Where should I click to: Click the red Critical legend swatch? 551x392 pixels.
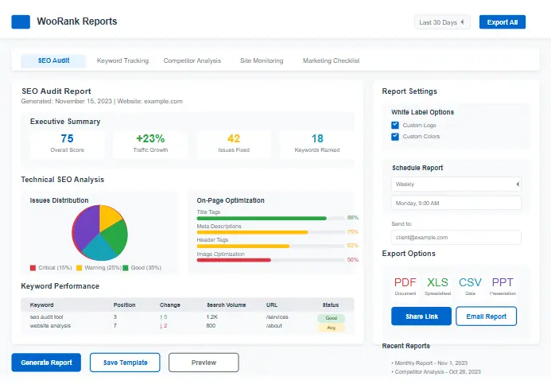pyautogui.click(x=33, y=268)
